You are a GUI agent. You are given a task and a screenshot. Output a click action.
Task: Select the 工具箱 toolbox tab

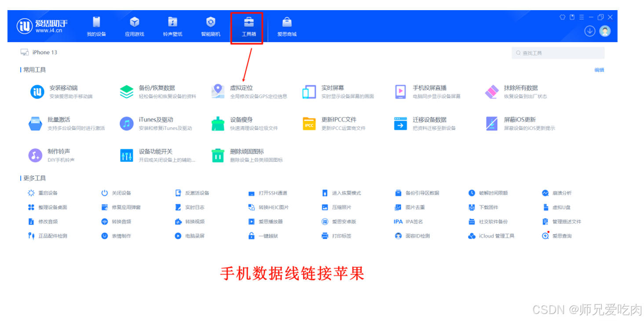[249, 27]
